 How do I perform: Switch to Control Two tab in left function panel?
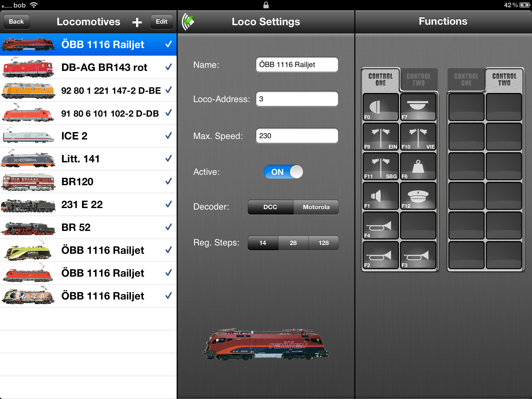(x=419, y=79)
